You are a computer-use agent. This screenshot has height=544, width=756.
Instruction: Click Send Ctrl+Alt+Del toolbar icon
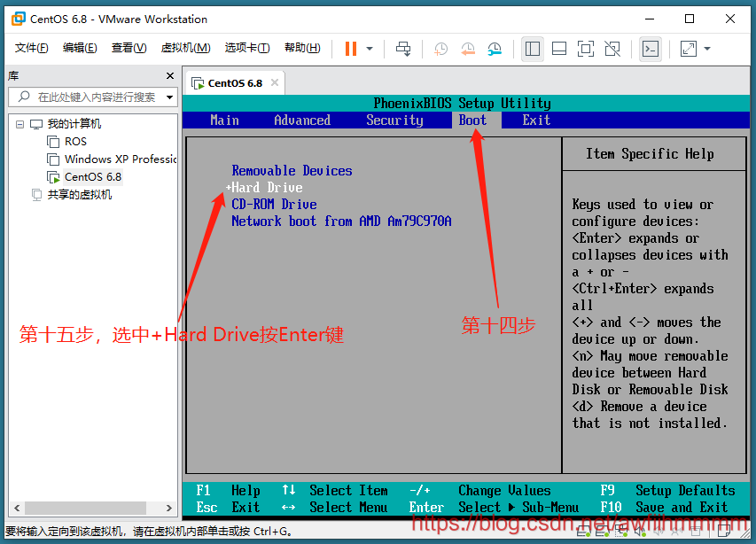(403, 49)
